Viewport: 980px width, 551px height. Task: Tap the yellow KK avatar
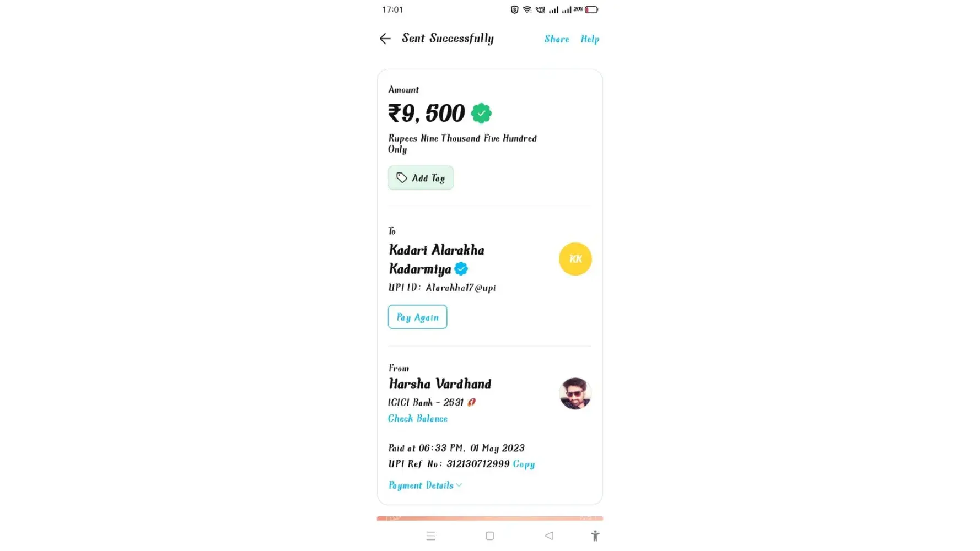click(x=575, y=259)
